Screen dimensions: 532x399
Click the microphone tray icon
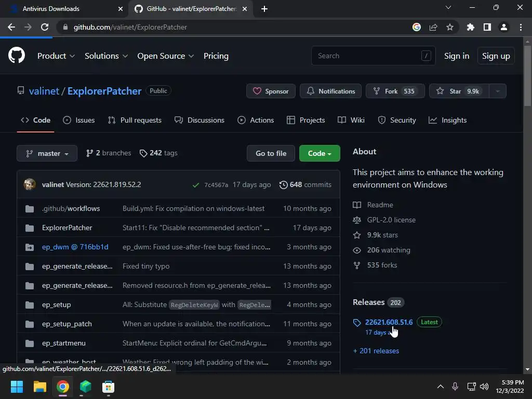click(x=455, y=387)
